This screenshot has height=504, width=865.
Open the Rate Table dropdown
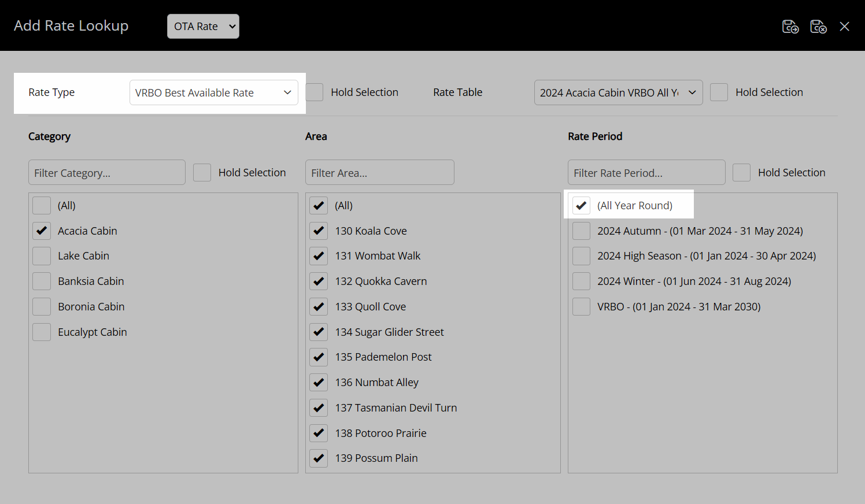(618, 92)
